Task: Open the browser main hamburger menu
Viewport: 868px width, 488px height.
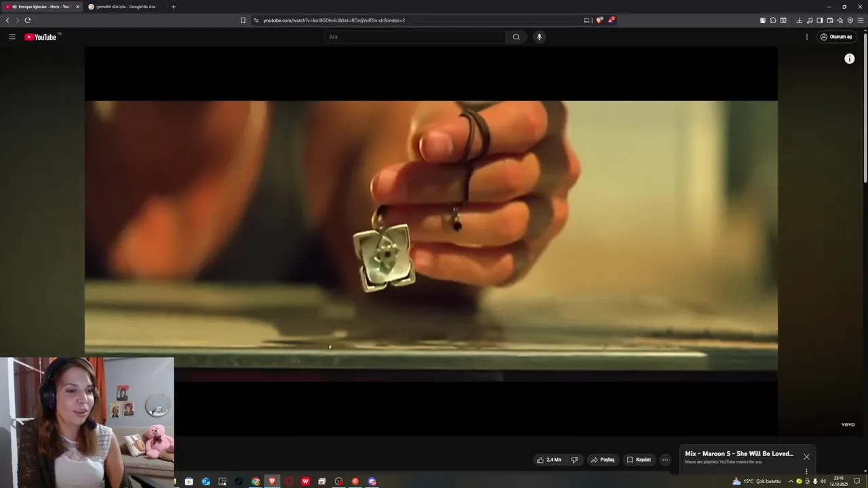Action: (861, 20)
